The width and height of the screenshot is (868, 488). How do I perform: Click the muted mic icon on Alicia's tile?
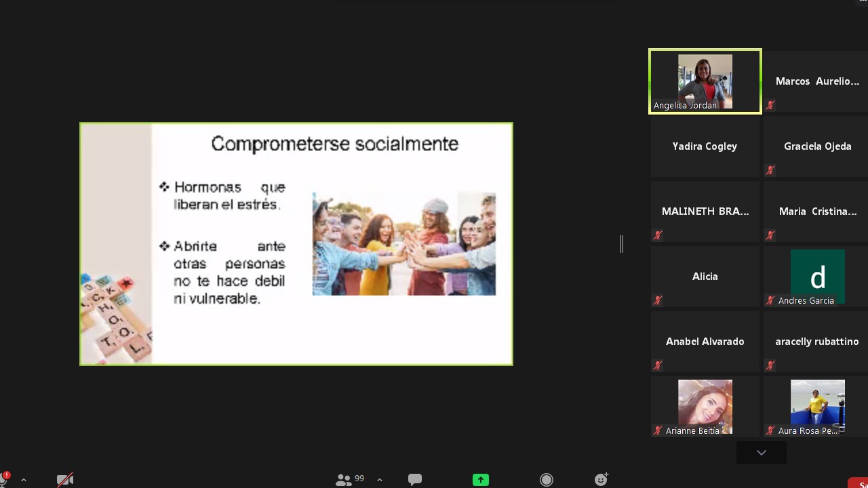(x=658, y=300)
